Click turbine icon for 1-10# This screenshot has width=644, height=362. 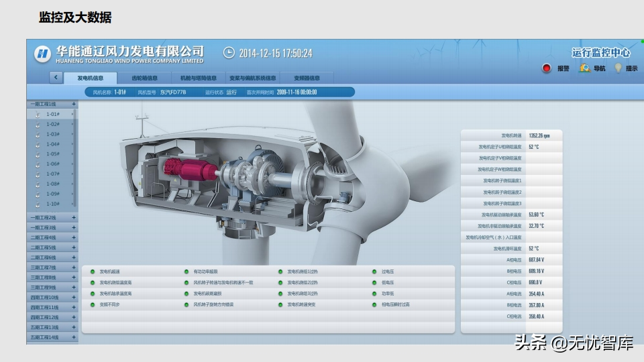(x=38, y=204)
